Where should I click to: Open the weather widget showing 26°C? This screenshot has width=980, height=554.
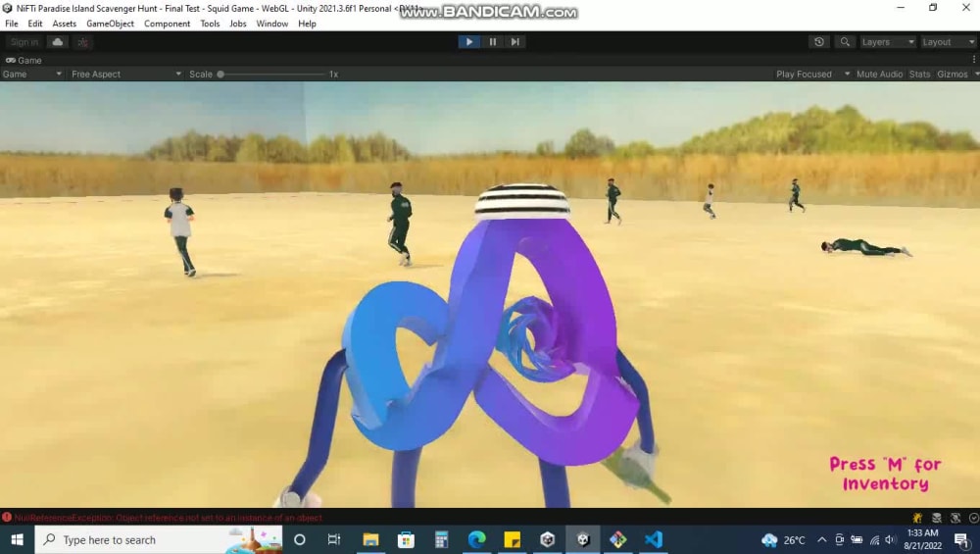point(783,540)
